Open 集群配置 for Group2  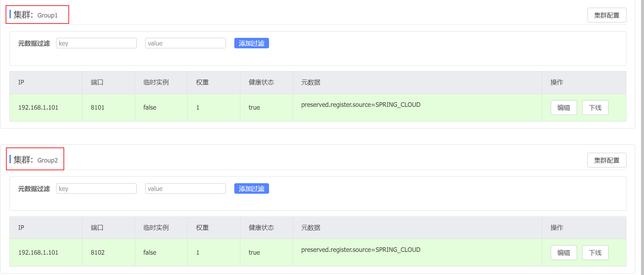pyautogui.click(x=607, y=160)
